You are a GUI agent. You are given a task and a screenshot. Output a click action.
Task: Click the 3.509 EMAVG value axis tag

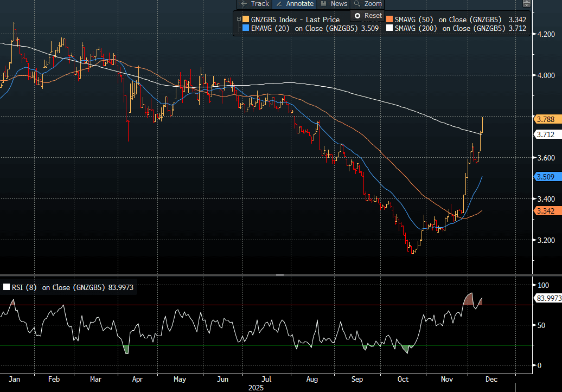click(x=545, y=176)
